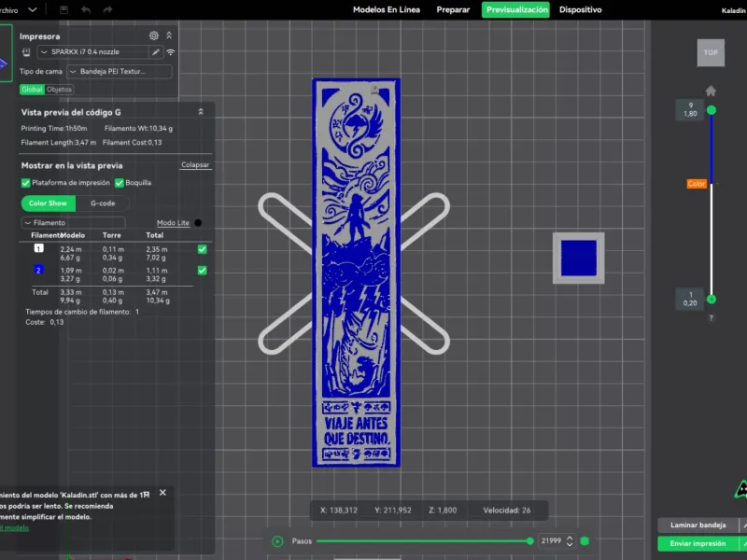The image size is (747, 560).
Task: Toggle the Boquilla checkbox
Action: point(120,183)
